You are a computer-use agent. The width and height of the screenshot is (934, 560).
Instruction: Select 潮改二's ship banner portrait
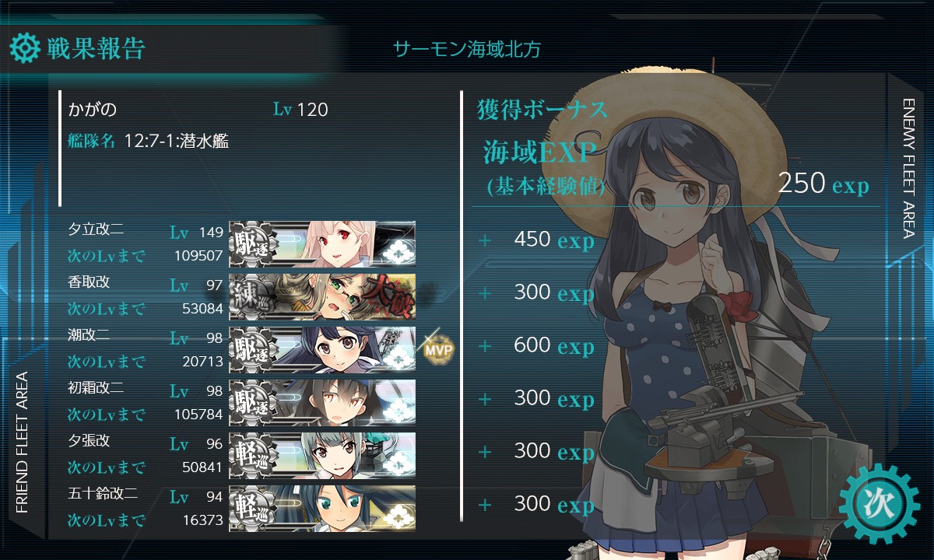(322, 350)
